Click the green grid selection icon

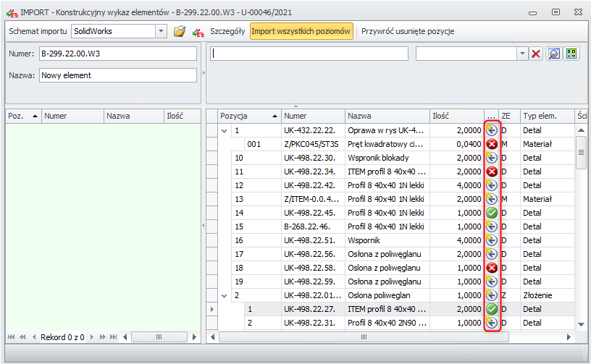pos(571,54)
